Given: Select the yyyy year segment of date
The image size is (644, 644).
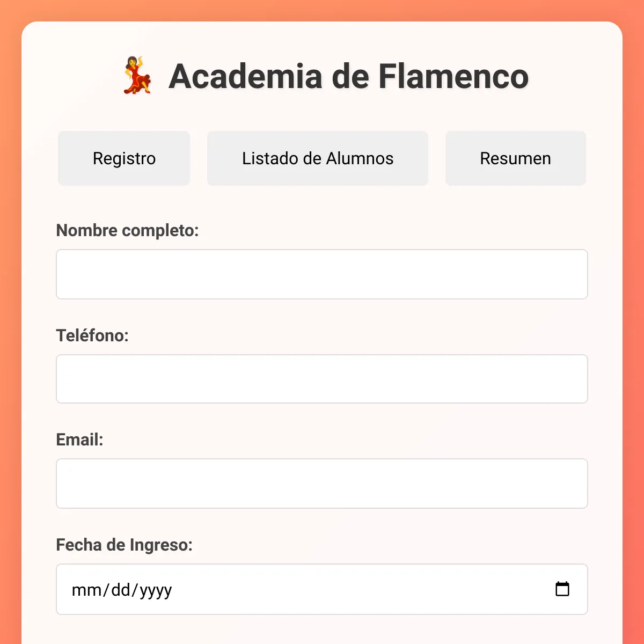Looking at the screenshot, I should click(156, 590).
